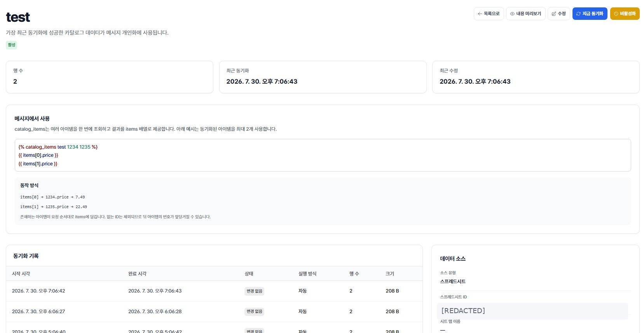Click the ban icon in 비활성화

[x=616, y=14]
